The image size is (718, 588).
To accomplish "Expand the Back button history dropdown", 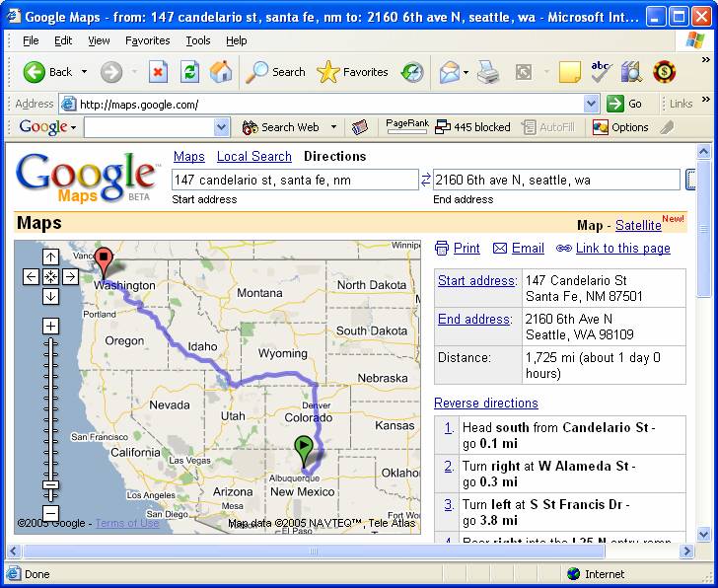I will tap(84, 72).
